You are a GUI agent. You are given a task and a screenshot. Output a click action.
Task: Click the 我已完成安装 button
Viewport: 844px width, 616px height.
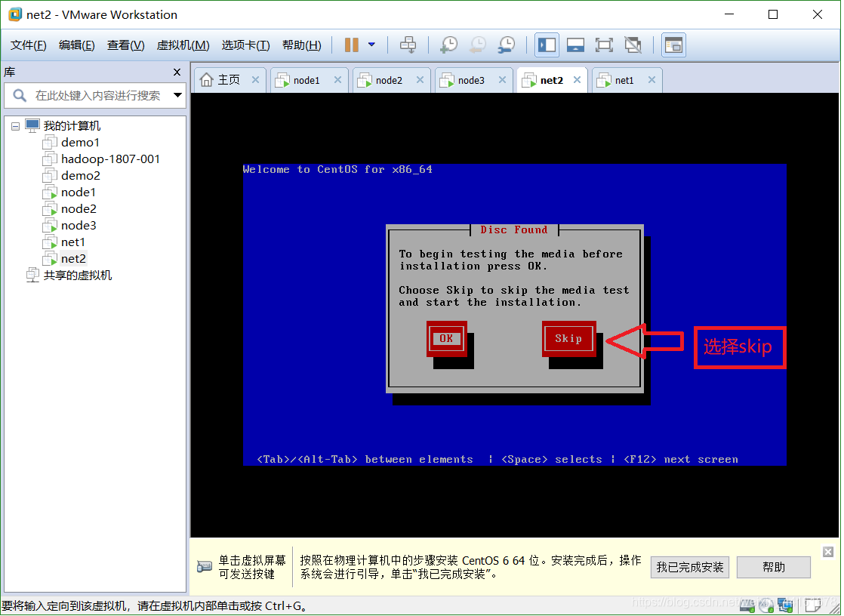[690, 568]
